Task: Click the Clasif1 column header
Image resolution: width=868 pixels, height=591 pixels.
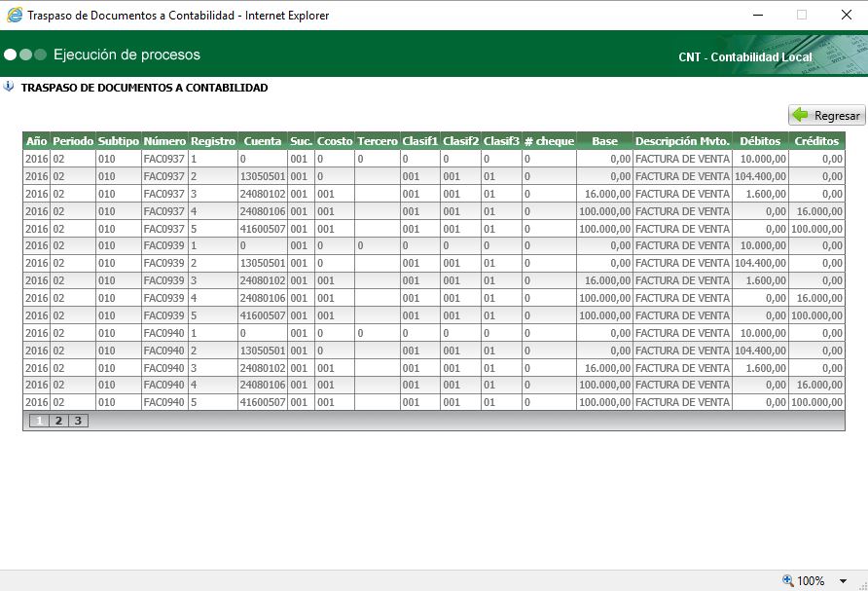Action: tap(420, 141)
